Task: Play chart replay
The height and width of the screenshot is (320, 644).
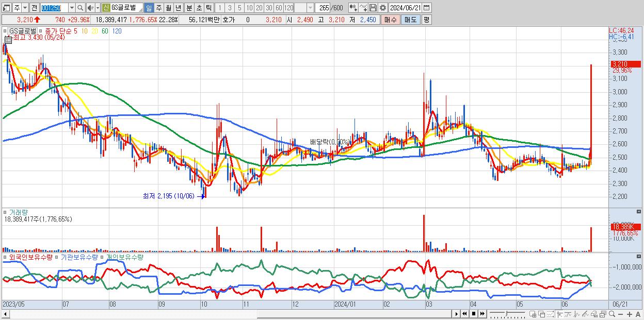Action: click(457, 314)
